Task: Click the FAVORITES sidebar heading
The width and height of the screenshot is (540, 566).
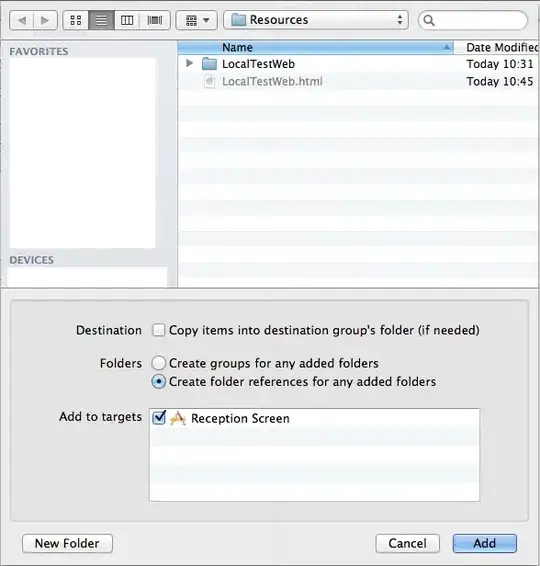Action: (x=39, y=52)
